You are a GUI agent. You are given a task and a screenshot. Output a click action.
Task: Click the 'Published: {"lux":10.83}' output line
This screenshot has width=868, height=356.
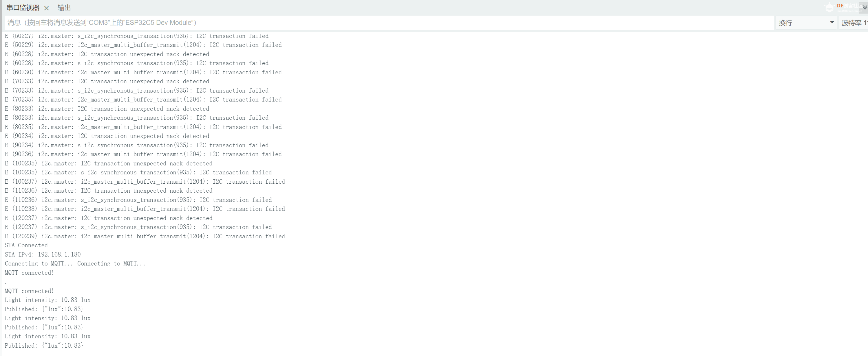[44, 309]
